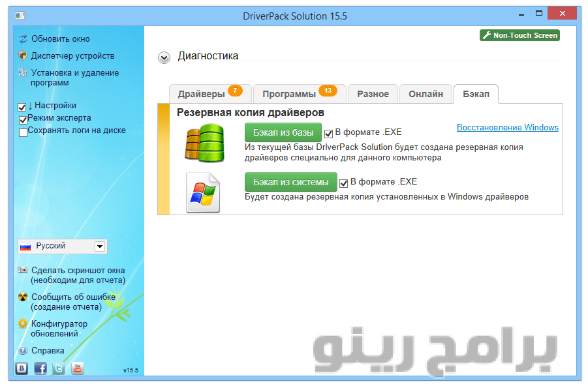Open the Русский language dropdown arrow
This screenshot has height=388, width=588.
(100, 246)
